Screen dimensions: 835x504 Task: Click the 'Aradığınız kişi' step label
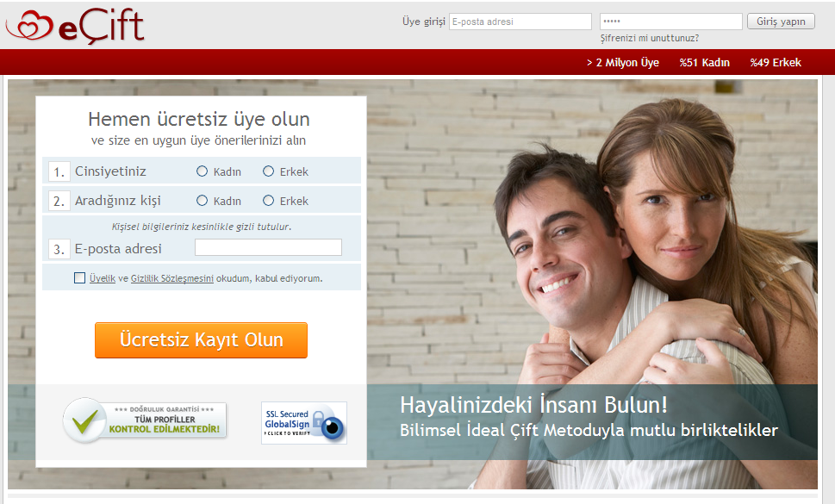tap(118, 201)
